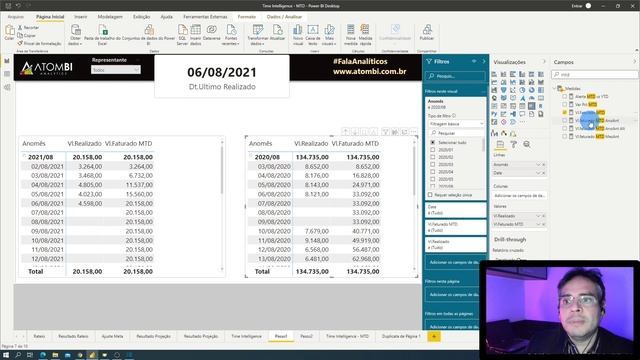
Task: Open the Format tab paint roller icon
Action: pos(513,144)
